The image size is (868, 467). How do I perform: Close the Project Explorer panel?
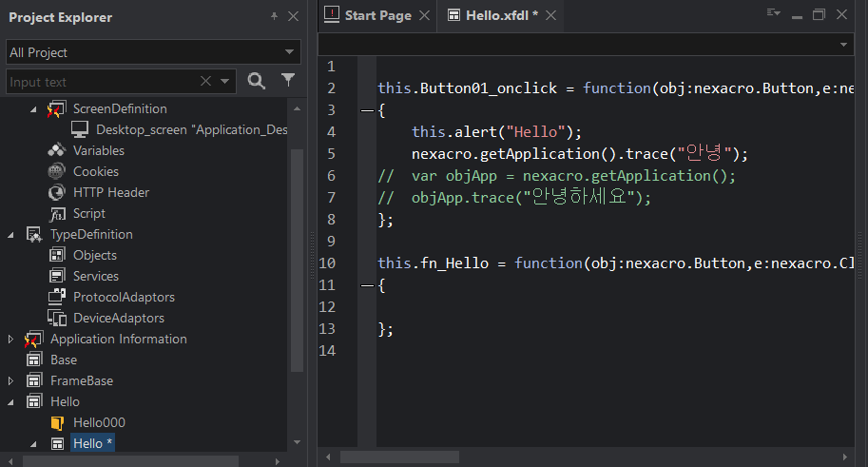pos(294,16)
